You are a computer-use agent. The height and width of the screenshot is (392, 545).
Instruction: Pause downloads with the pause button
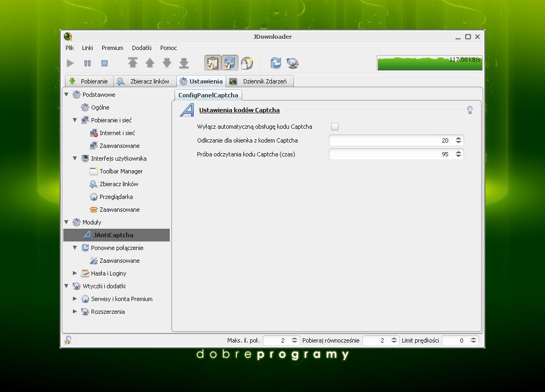click(x=87, y=63)
